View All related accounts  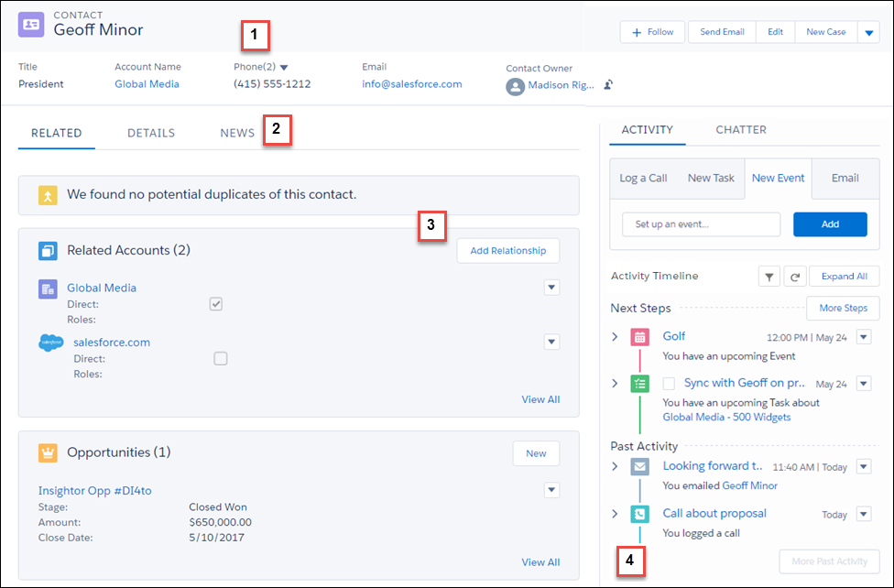(x=540, y=400)
